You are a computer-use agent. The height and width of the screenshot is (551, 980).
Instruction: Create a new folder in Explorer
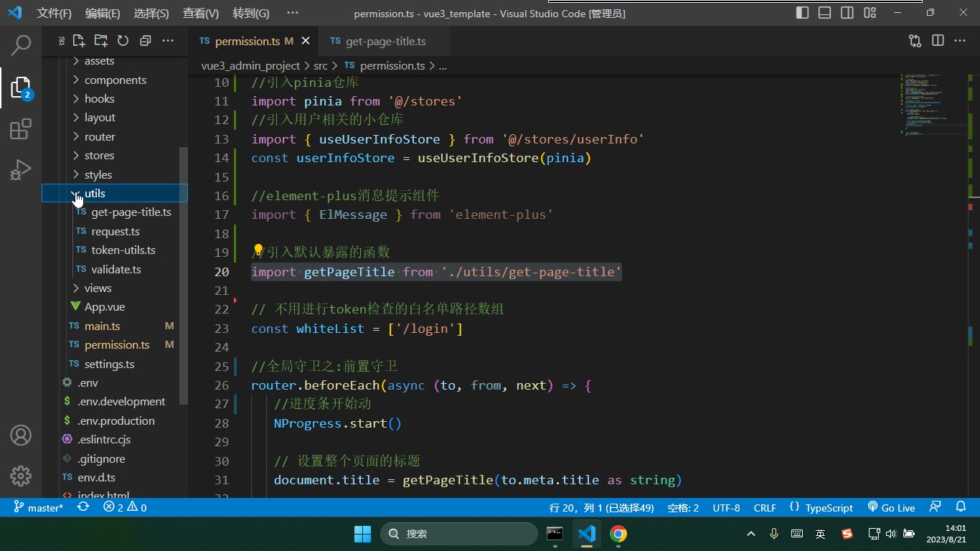pyautogui.click(x=100, y=41)
